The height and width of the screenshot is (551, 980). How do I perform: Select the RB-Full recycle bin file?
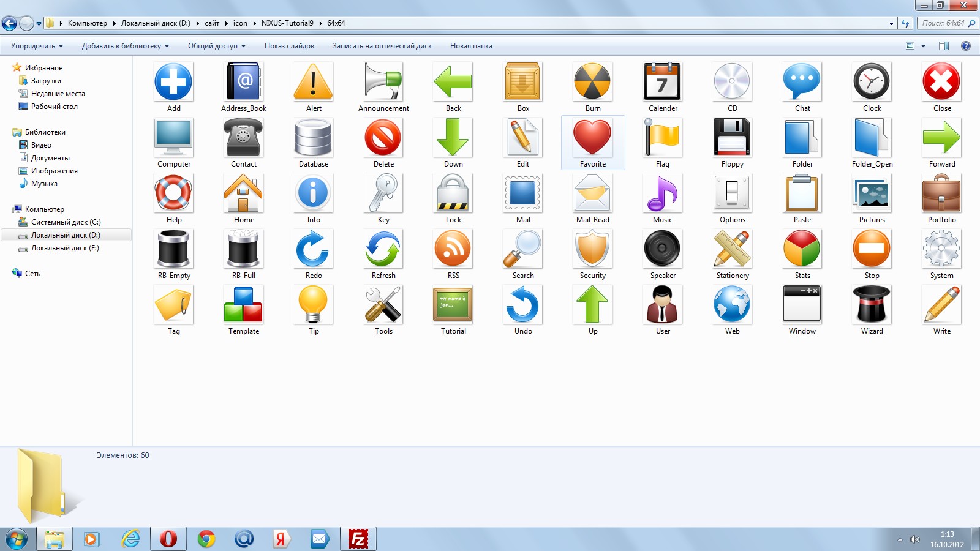244,255
